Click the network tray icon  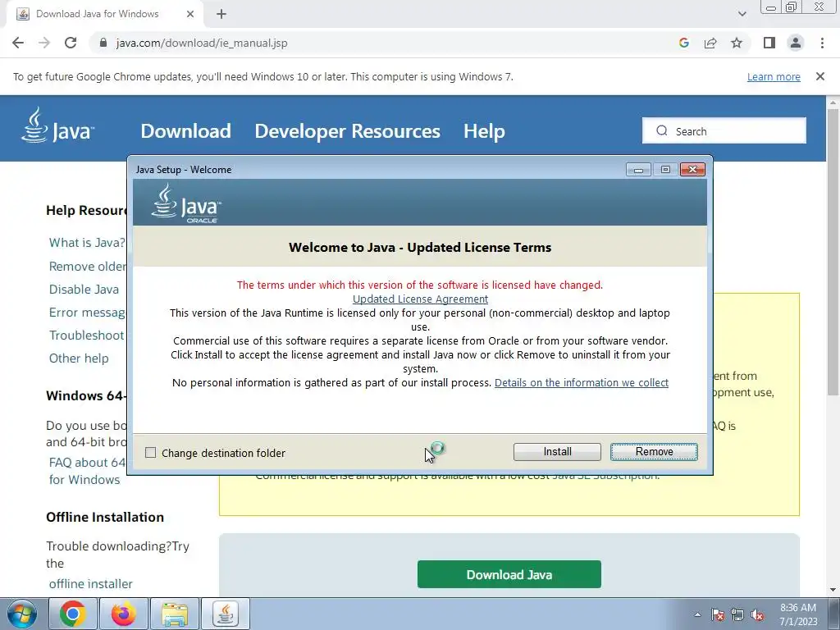point(737,614)
